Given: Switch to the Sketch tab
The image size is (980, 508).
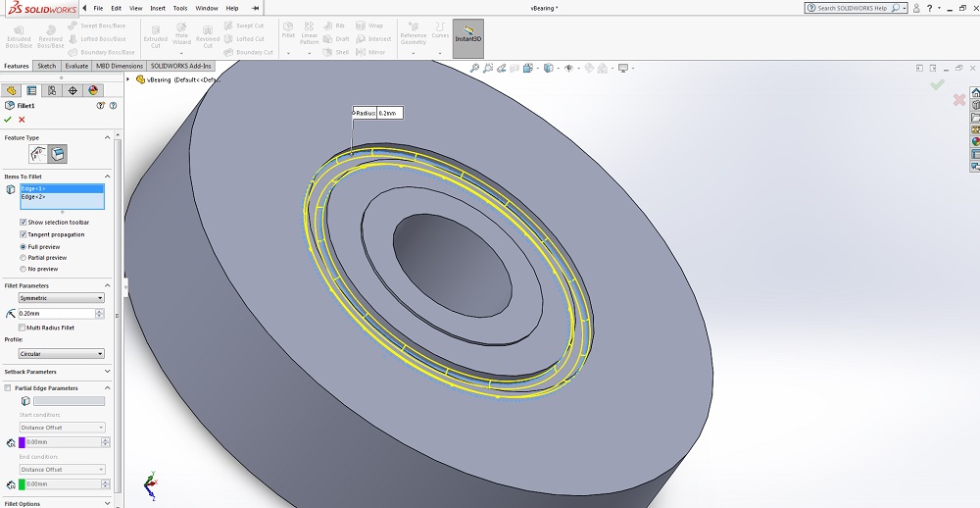Looking at the screenshot, I should tap(46, 66).
